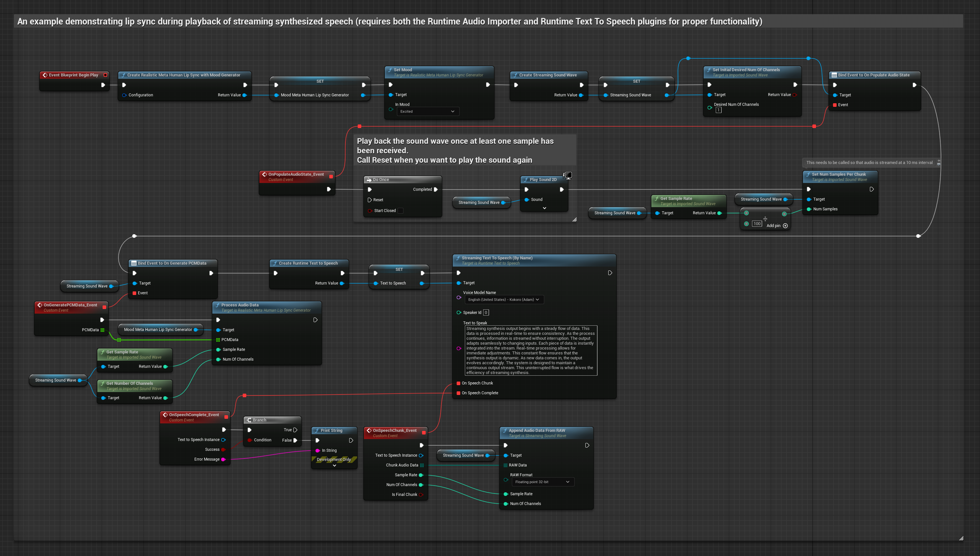Toggle the Branch Condition checkbox pin
980x556 pixels.
click(x=249, y=440)
